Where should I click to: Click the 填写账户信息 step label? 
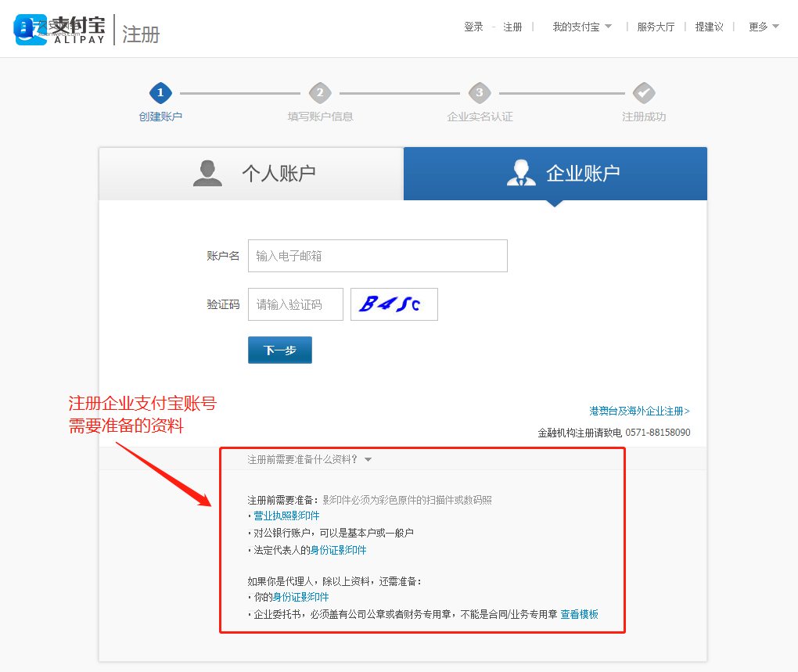320,117
